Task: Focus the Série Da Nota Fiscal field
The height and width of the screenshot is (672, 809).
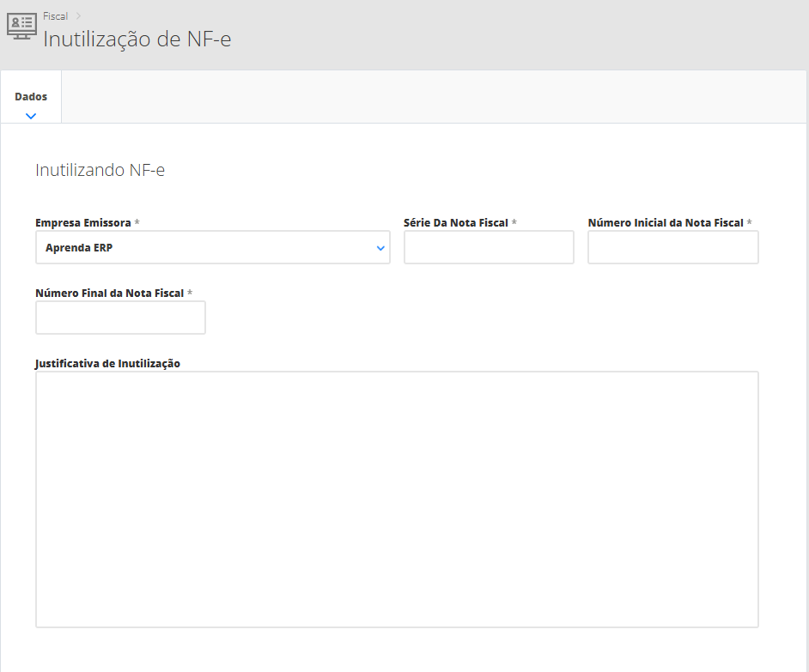Action: 489,247
